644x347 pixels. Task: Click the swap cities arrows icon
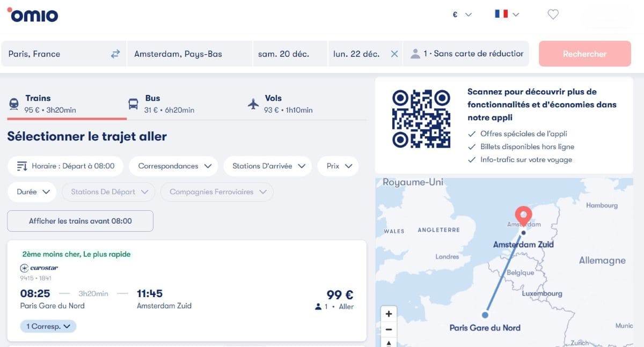(x=115, y=54)
